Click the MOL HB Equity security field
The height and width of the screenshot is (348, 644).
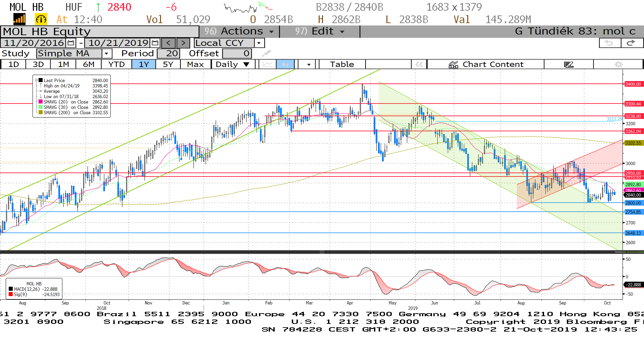pyautogui.click(x=100, y=31)
